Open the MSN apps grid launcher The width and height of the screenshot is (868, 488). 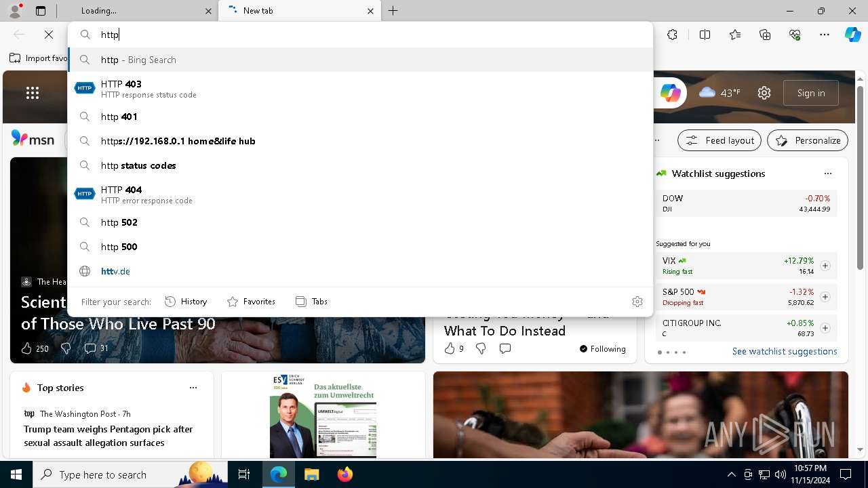click(33, 93)
